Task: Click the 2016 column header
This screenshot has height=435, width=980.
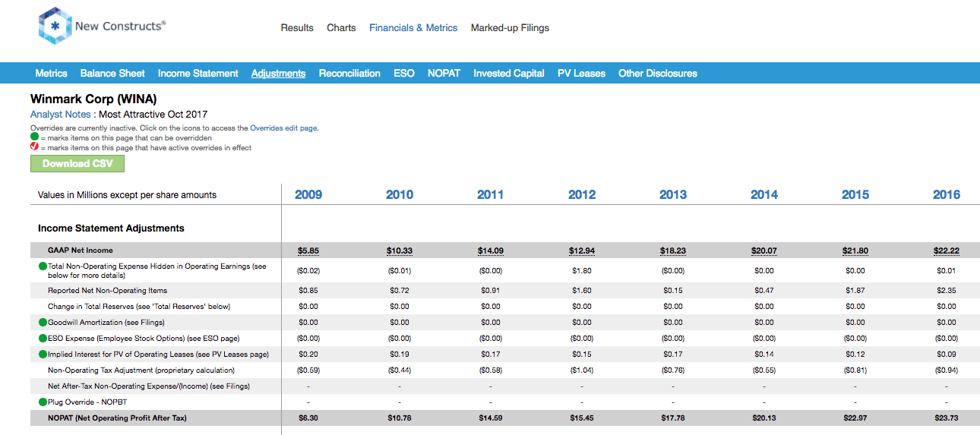Action: [x=947, y=195]
